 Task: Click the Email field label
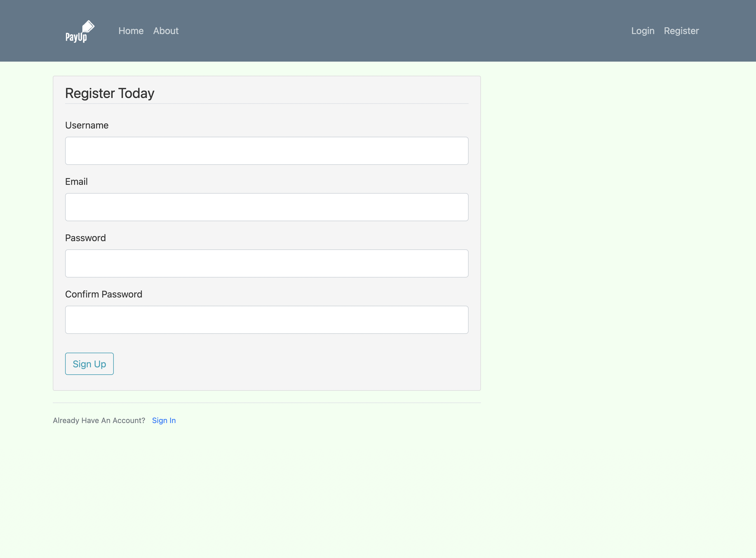(x=76, y=181)
